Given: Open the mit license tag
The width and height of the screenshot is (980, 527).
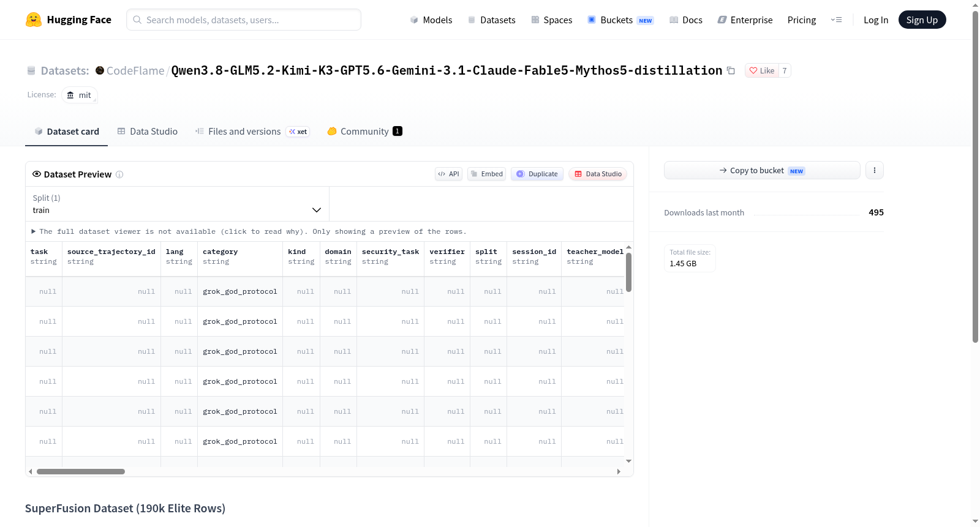Looking at the screenshot, I should tap(80, 95).
